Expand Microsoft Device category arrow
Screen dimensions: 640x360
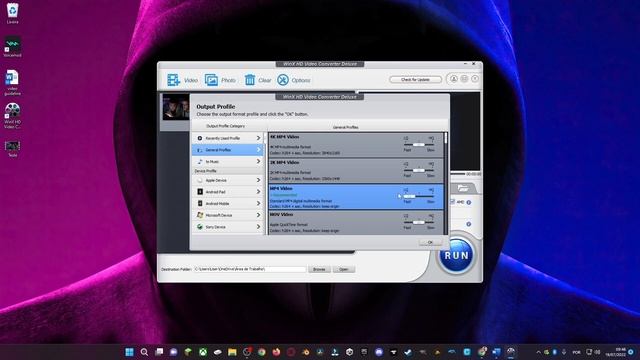tap(258, 215)
